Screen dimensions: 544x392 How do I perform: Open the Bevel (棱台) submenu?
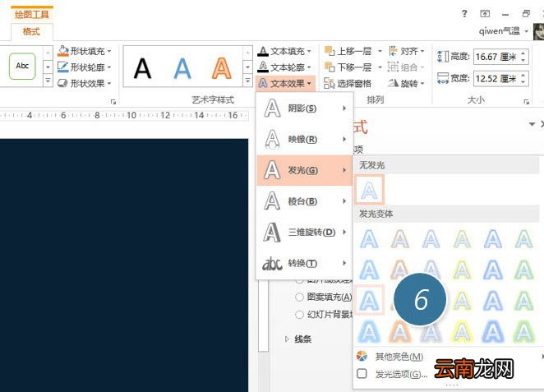coord(304,201)
